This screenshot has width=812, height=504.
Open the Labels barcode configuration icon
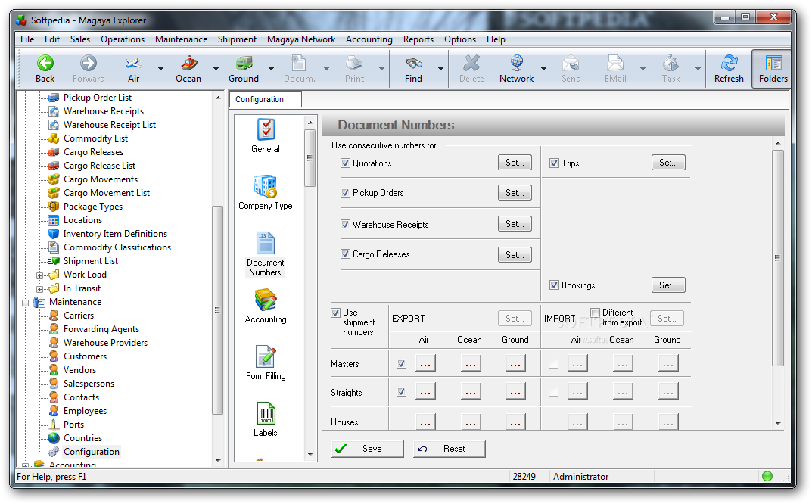tap(266, 413)
